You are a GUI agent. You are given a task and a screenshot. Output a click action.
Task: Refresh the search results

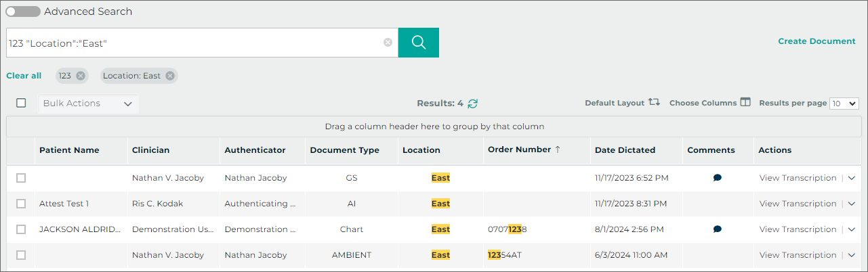click(x=473, y=104)
